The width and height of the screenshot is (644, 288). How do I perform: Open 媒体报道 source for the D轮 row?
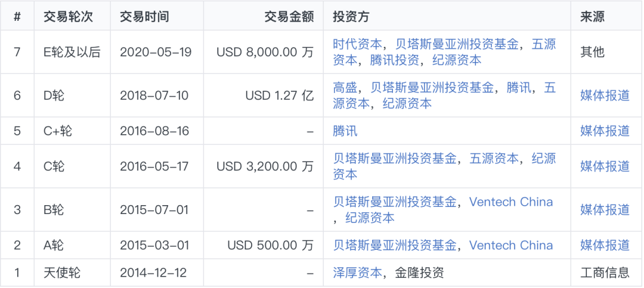[605, 95]
